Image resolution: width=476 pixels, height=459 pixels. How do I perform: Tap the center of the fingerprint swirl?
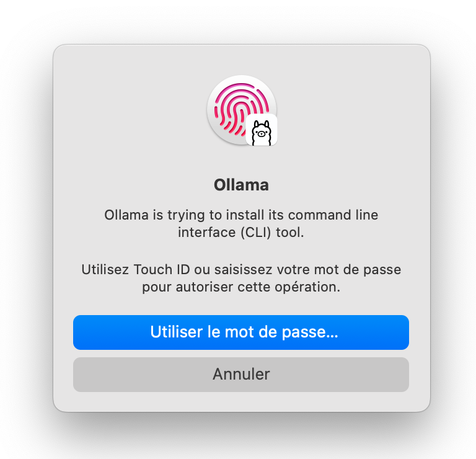pos(240,110)
